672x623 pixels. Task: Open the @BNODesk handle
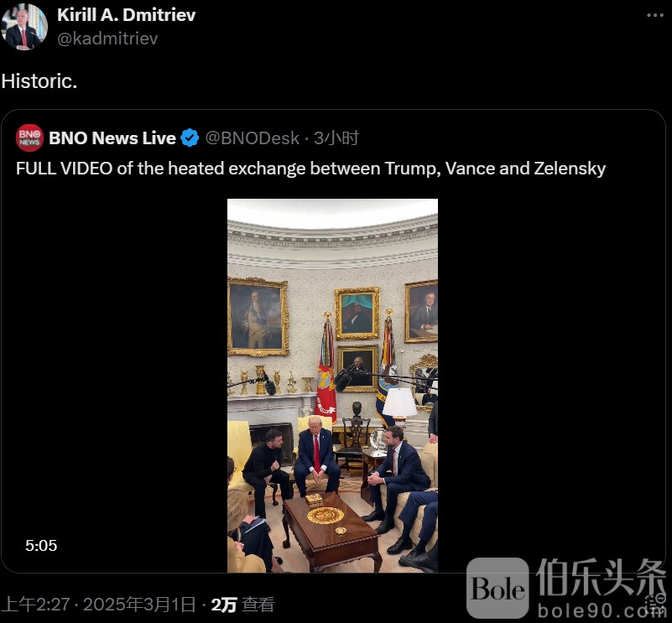coord(252,138)
